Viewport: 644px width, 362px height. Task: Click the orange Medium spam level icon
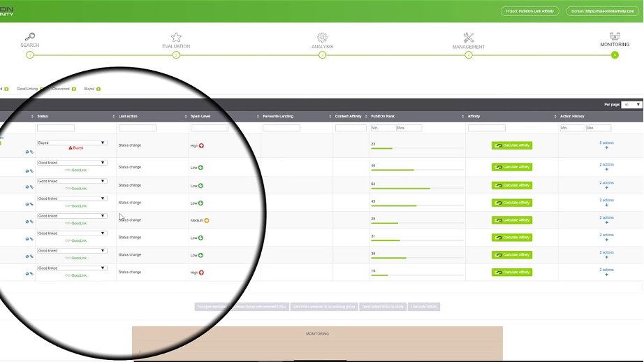click(x=207, y=220)
